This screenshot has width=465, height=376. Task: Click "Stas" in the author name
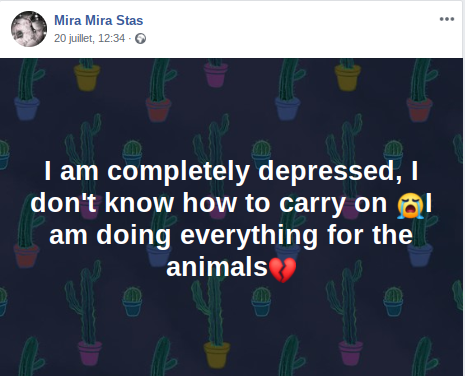click(130, 20)
